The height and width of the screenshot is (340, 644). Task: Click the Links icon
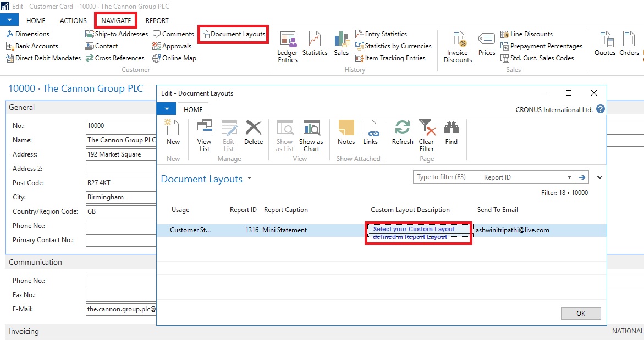(x=371, y=132)
